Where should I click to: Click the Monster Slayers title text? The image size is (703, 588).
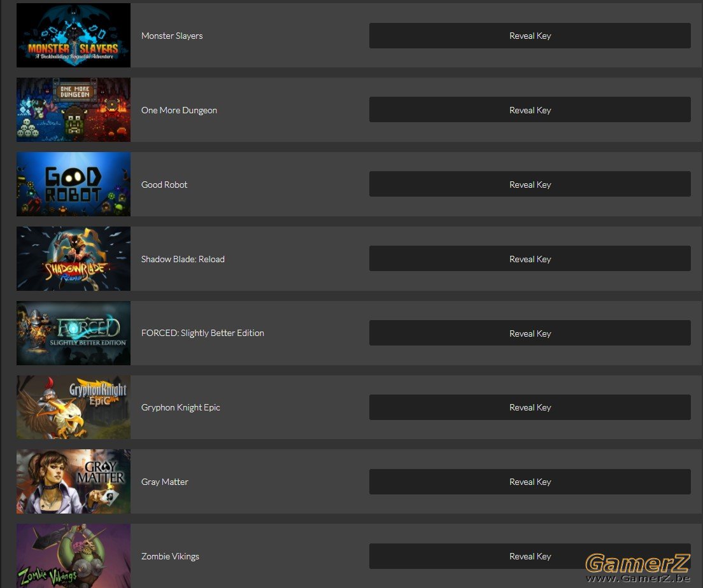172,36
